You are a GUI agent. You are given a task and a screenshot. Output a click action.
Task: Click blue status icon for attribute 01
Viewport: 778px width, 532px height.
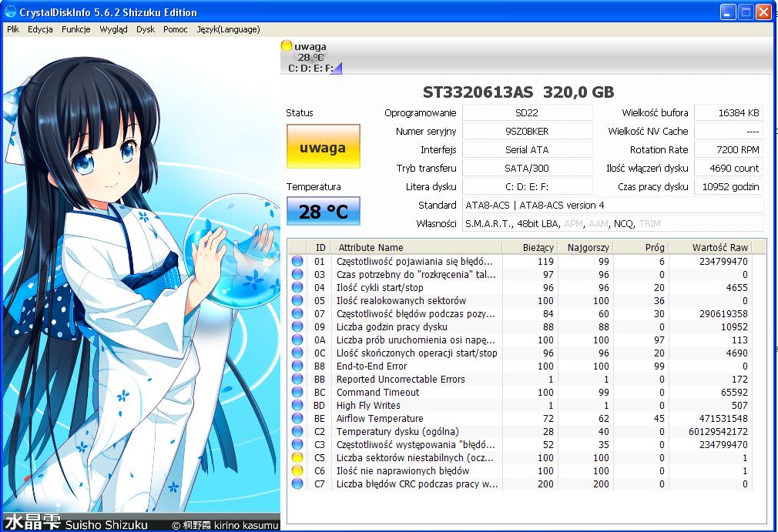point(297,261)
